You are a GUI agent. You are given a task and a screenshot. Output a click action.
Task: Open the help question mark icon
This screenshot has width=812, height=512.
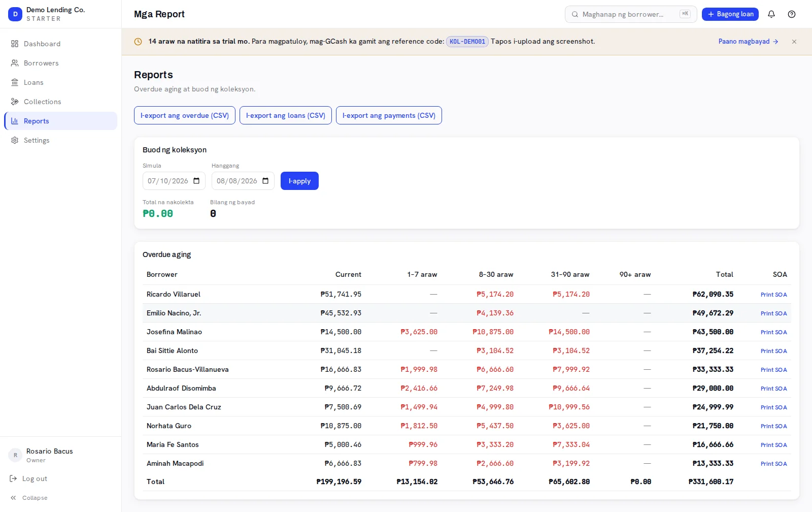[x=792, y=14]
